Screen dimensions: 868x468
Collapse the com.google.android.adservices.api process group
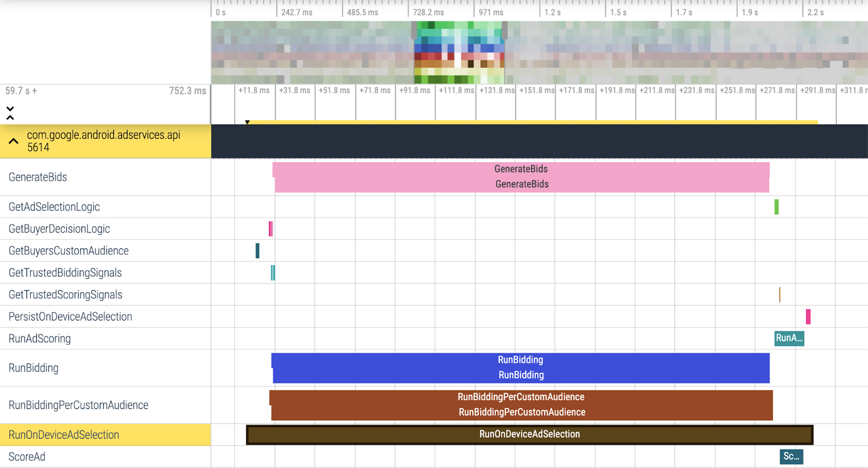point(14,141)
